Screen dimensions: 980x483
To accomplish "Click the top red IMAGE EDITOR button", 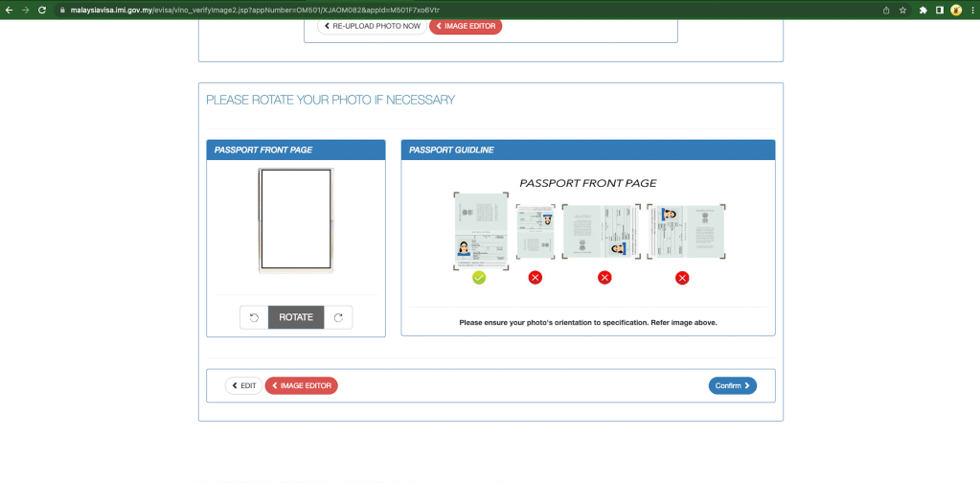I will (x=466, y=26).
